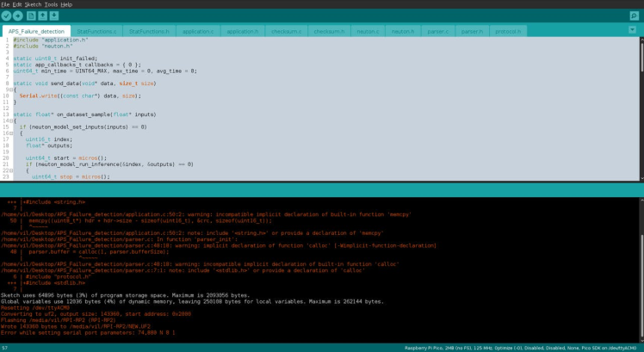Click the 'float* outputs;' line
Image resolution: width=644 pixels, height=352 pixels.
(x=49, y=145)
